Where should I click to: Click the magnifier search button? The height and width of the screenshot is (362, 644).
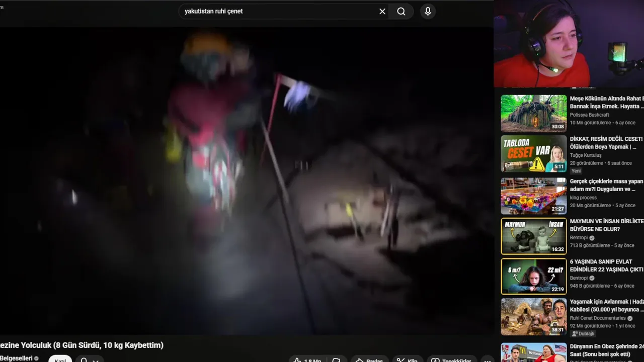coord(401,11)
